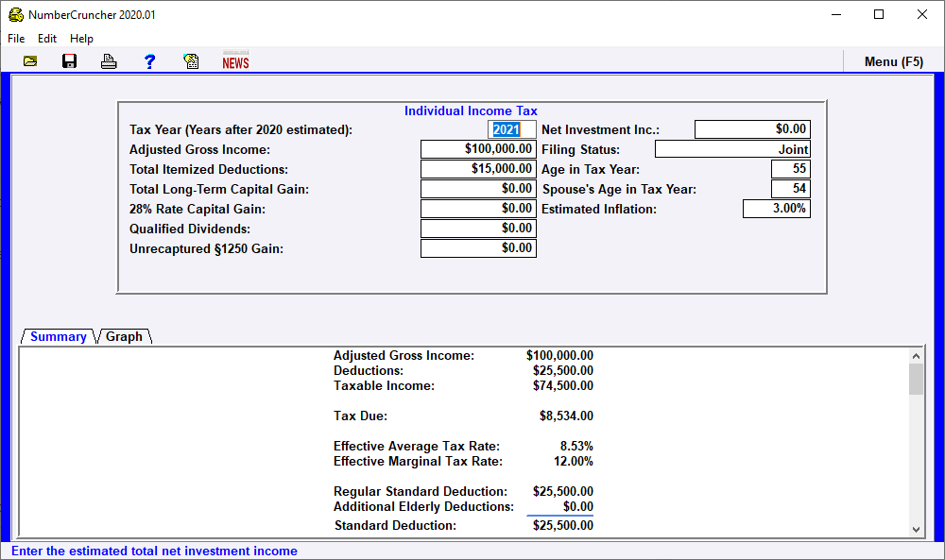Open the NEWS toolbar icon

pos(235,60)
